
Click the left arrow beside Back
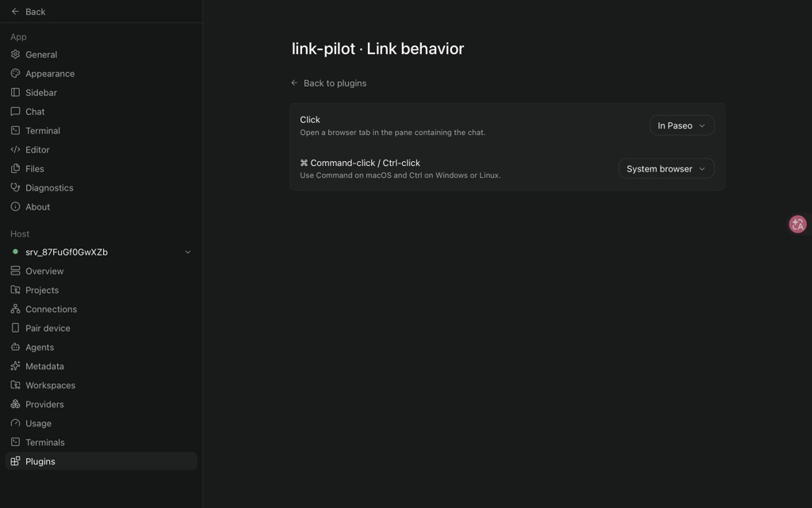pyautogui.click(x=16, y=11)
